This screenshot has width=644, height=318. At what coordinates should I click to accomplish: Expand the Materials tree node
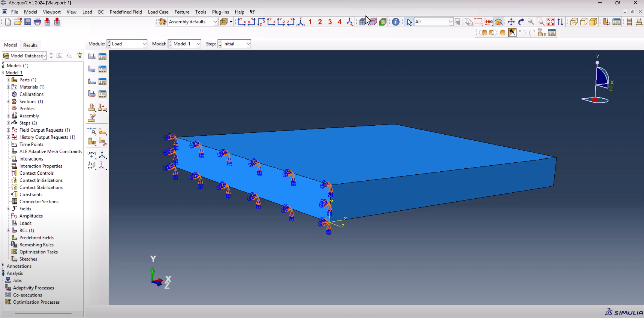click(8, 87)
